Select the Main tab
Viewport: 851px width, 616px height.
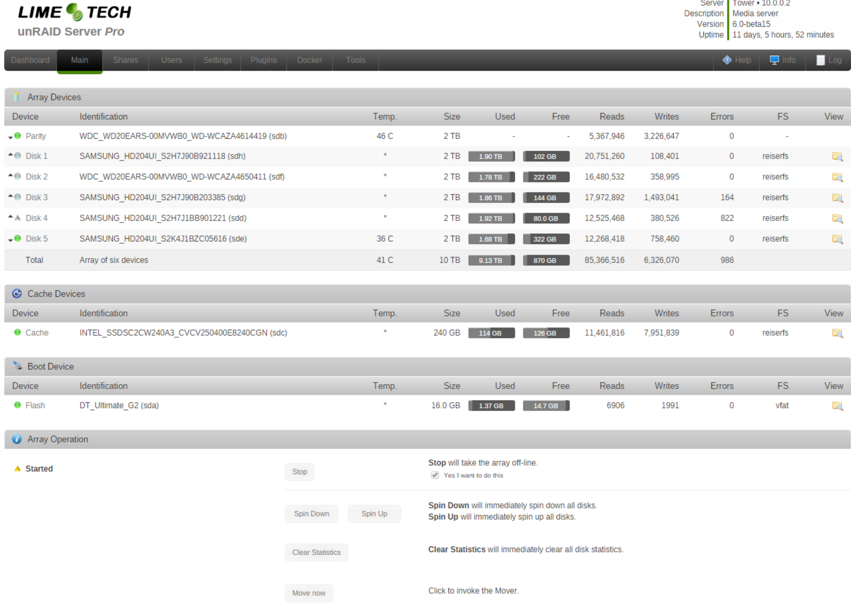(x=80, y=60)
